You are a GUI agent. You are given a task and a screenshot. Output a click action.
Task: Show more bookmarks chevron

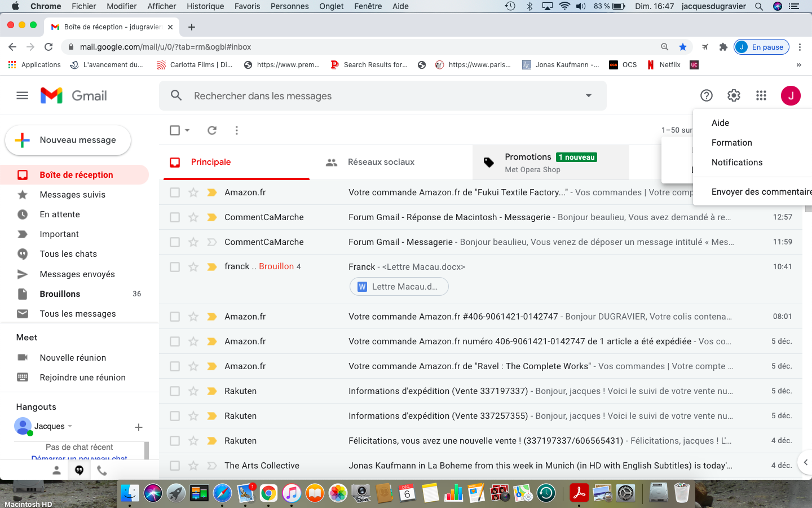click(x=798, y=65)
